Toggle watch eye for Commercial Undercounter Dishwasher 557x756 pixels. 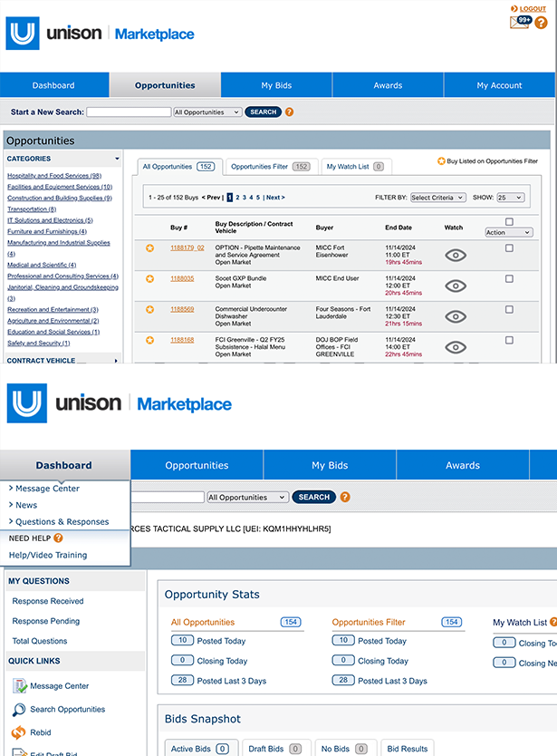[456, 316]
